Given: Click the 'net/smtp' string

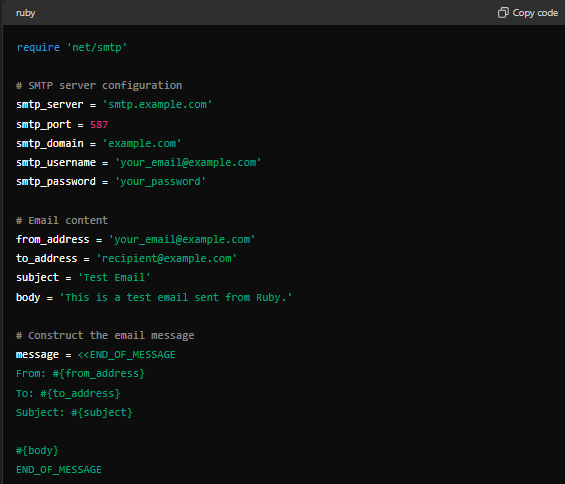Looking at the screenshot, I should 97,47.
